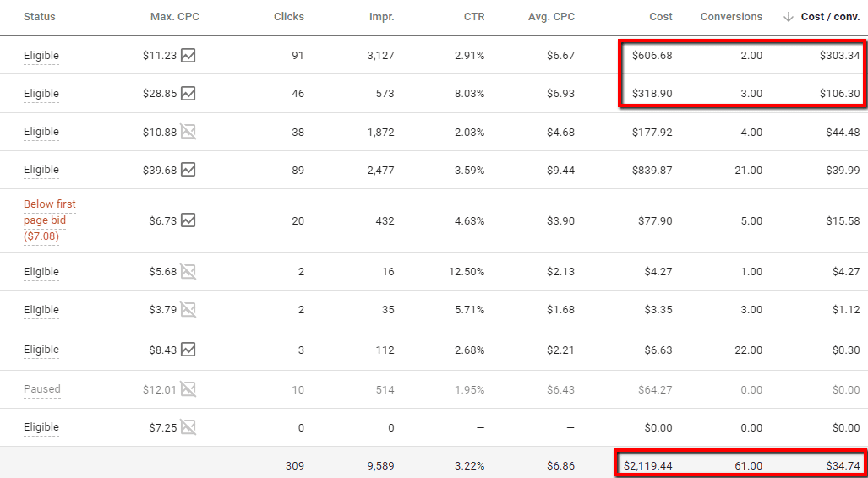The height and width of the screenshot is (478, 868).
Task: Click Eligible status in the $11.23 row
Action: tap(41, 56)
